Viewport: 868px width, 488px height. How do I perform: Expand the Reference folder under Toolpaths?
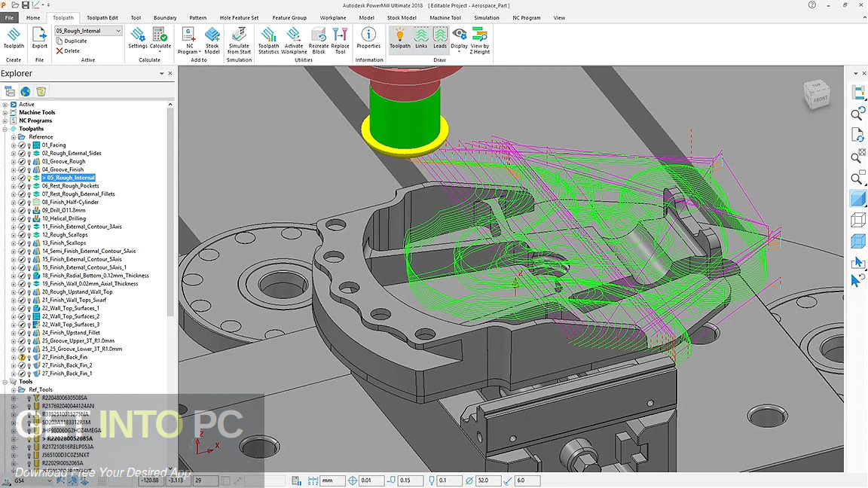click(x=14, y=137)
